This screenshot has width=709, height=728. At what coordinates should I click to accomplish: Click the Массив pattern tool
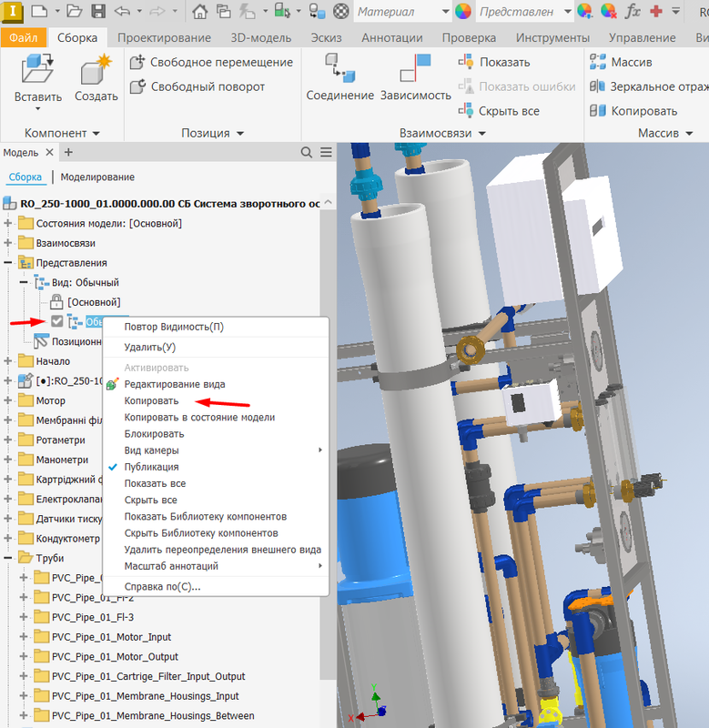click(621, 62)
